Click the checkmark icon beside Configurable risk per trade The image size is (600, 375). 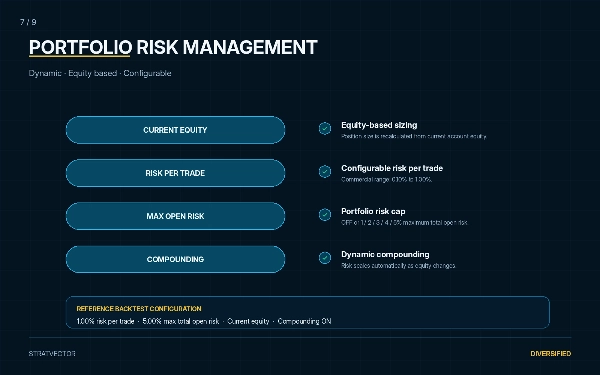325,171
